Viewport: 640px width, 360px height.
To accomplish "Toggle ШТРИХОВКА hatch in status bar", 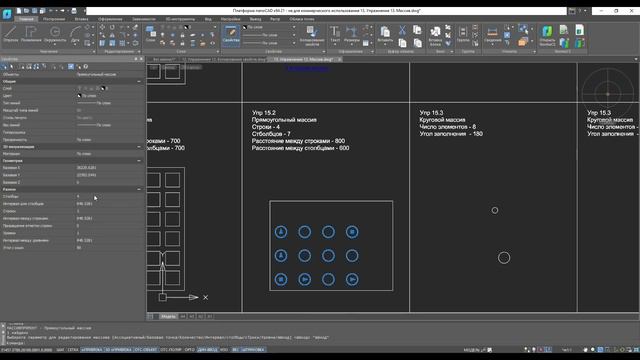I will (x=253, y=350).
